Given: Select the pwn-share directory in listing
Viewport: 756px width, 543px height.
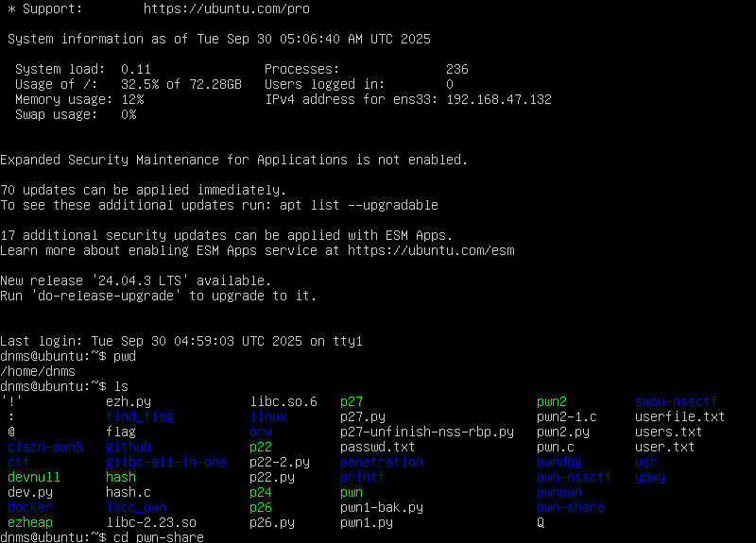Looking at the screenshot, I should [x=571, y=507].
